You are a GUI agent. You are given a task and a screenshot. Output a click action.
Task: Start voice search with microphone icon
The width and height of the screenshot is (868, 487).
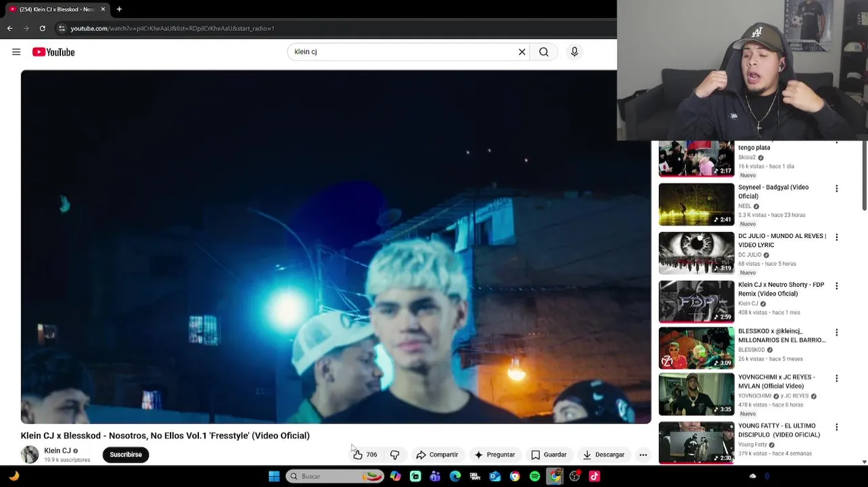(x=574, y=52)
